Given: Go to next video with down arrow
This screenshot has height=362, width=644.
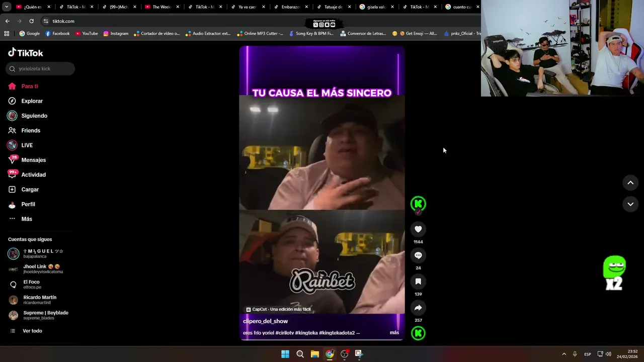Looking at the screenshot, I should [x=630, y=204].
